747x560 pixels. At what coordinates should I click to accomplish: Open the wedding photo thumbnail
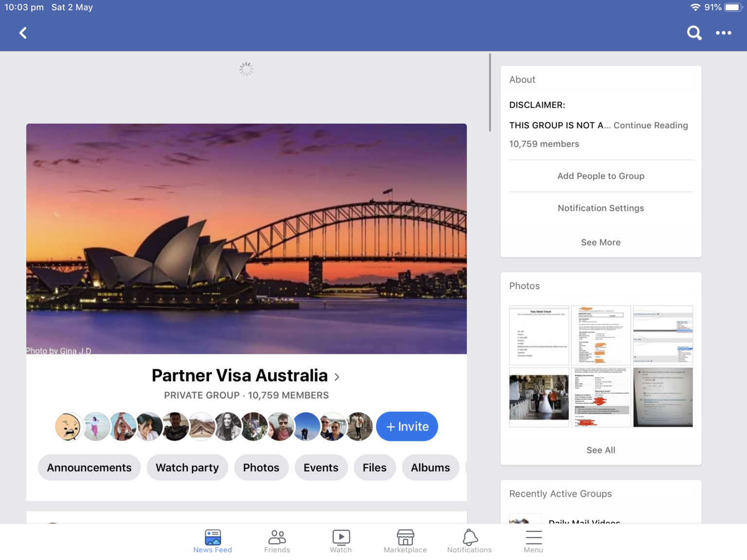[x=539, y=397]
